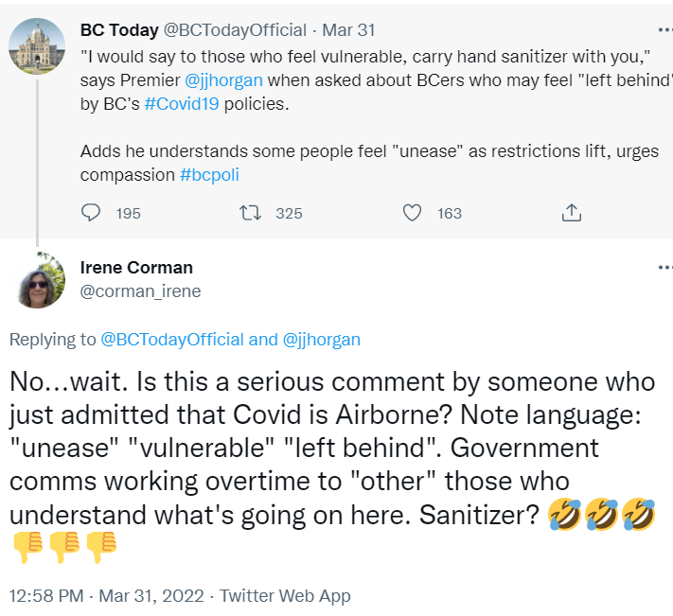Screen dimensions: 673x616
Task: Click the share icon on BC Today tweet
Action: (x=571, y=213)
